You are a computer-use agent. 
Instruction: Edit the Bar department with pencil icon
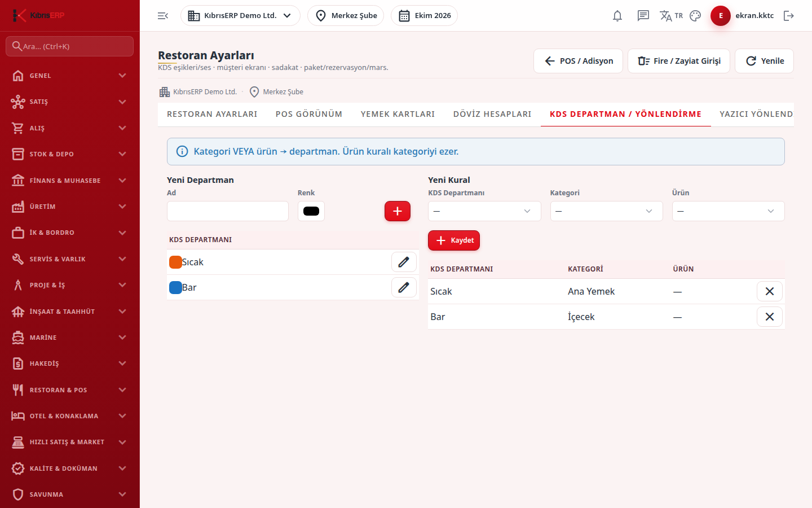[404, 287]
